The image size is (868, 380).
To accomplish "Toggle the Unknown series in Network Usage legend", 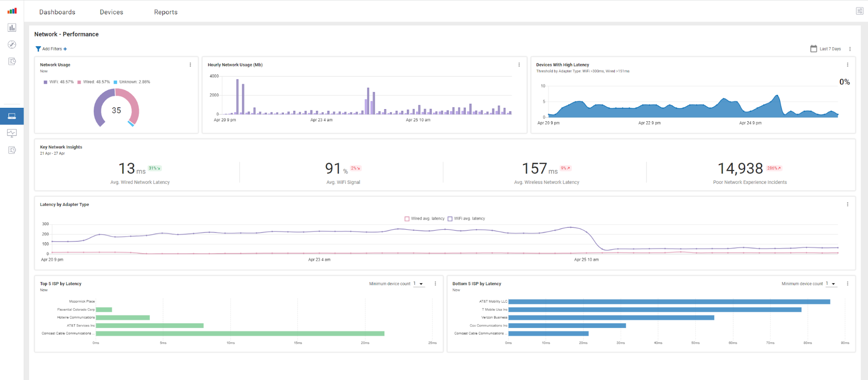I will click(116, 82).
